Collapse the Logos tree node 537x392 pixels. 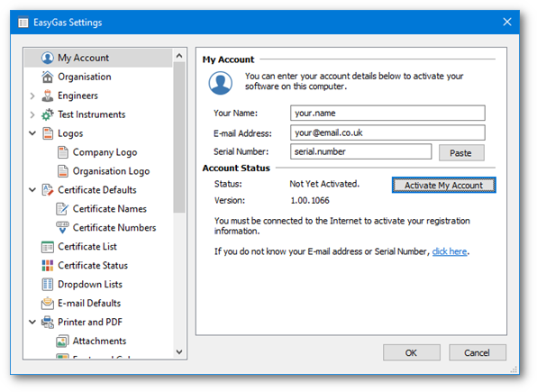32,133
